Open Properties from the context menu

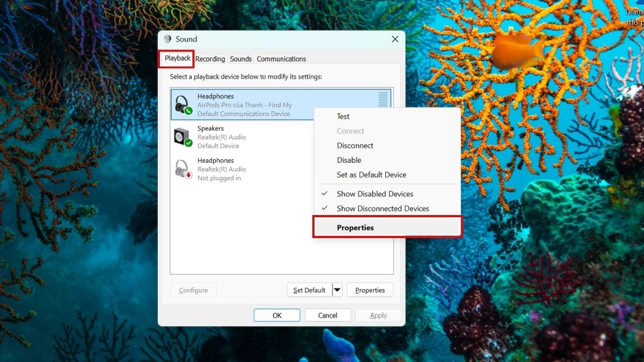[387, 227]
